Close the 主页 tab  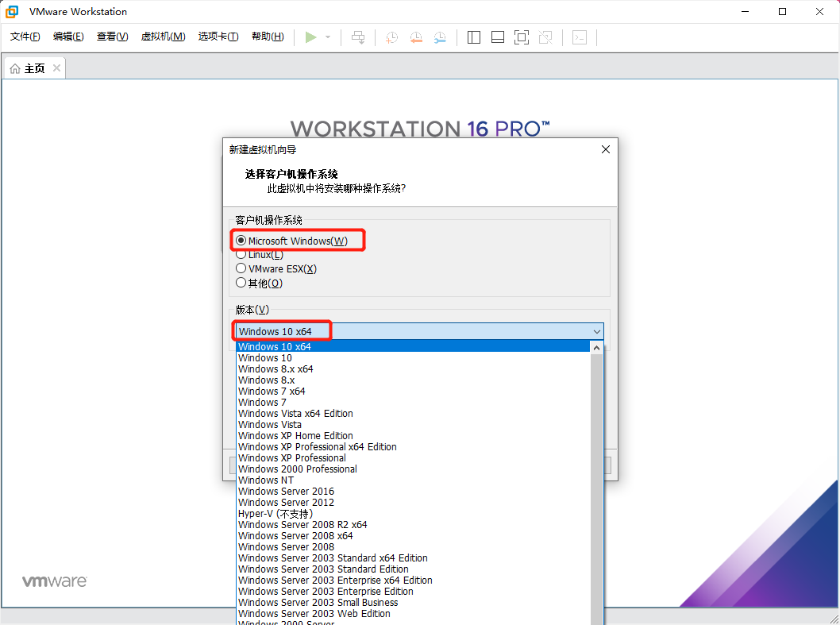pyautogui.click(x=56, y=68)
